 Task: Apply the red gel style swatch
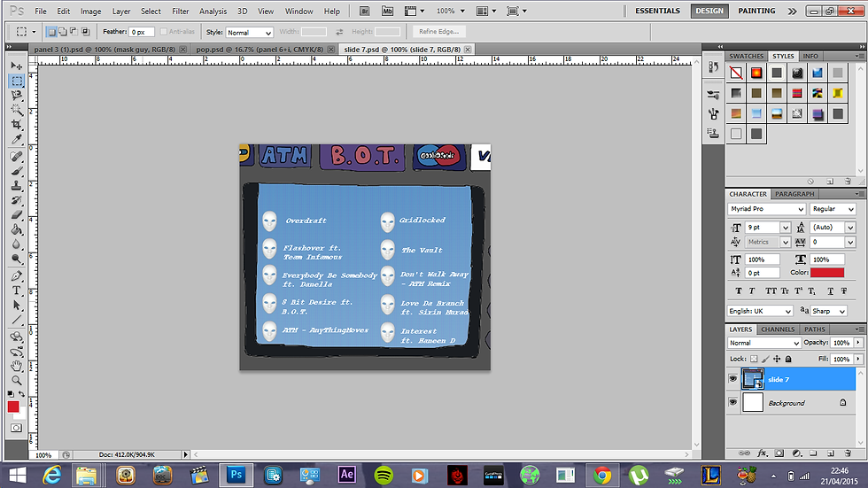click(756, 73)
